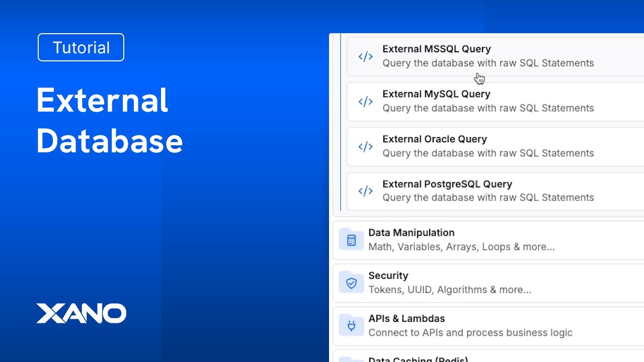Expand the Security category

[388, 276]
